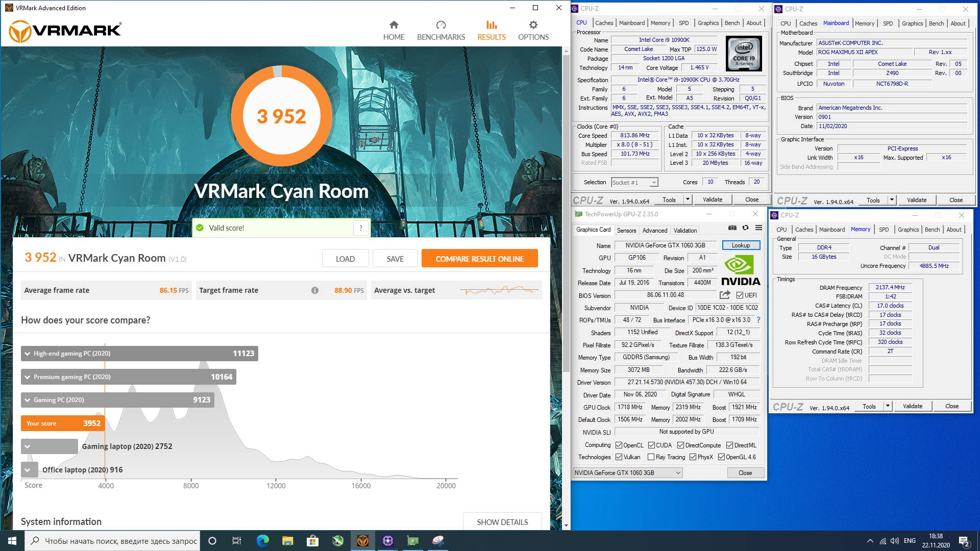Show target frame rate info icon
This screenshot has width=980, height=551.
315,290
